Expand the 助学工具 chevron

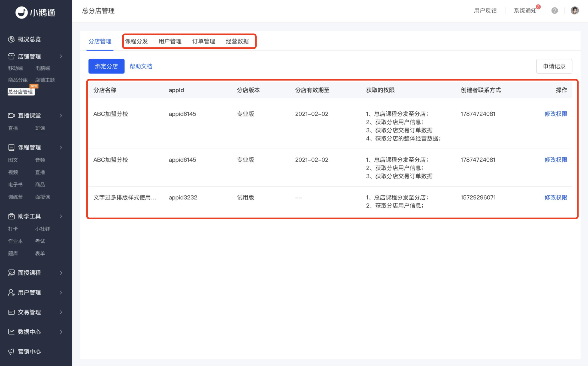tap(61, 216)
